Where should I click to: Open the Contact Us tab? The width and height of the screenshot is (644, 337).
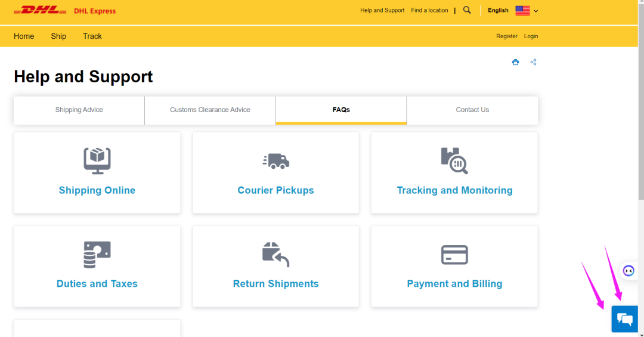point(472,110)
